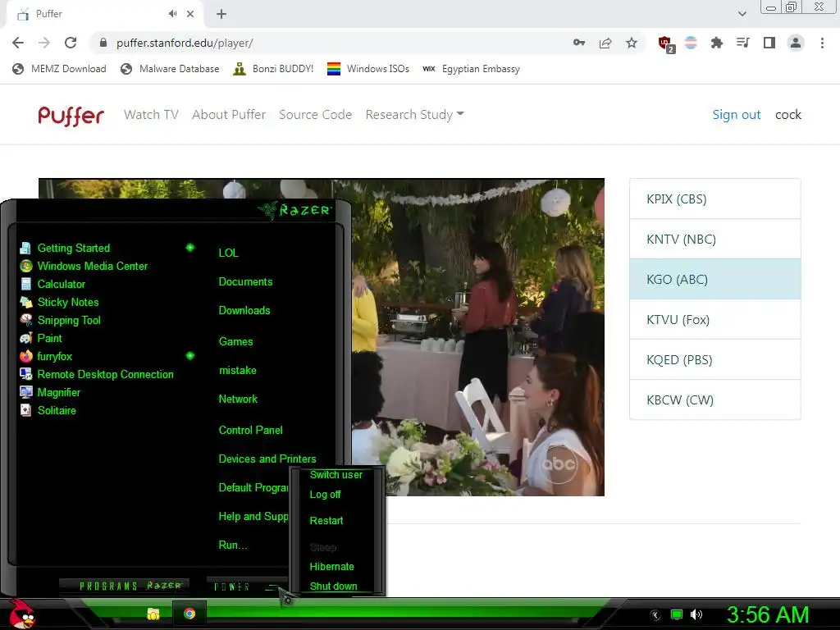This screenshot has width=840, height=630.
Task: Open About Puffer nav link
Action: click(x=229, y=115)
